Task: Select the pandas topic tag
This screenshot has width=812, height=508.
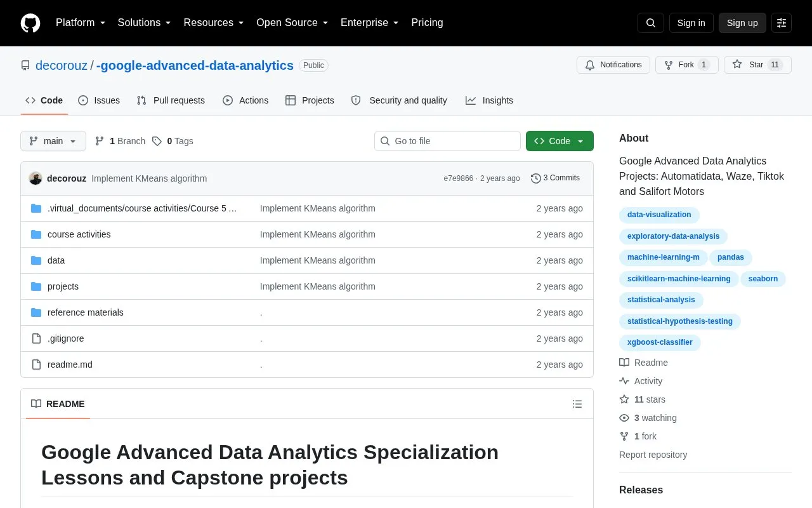Action: click(x=731, y=257)
